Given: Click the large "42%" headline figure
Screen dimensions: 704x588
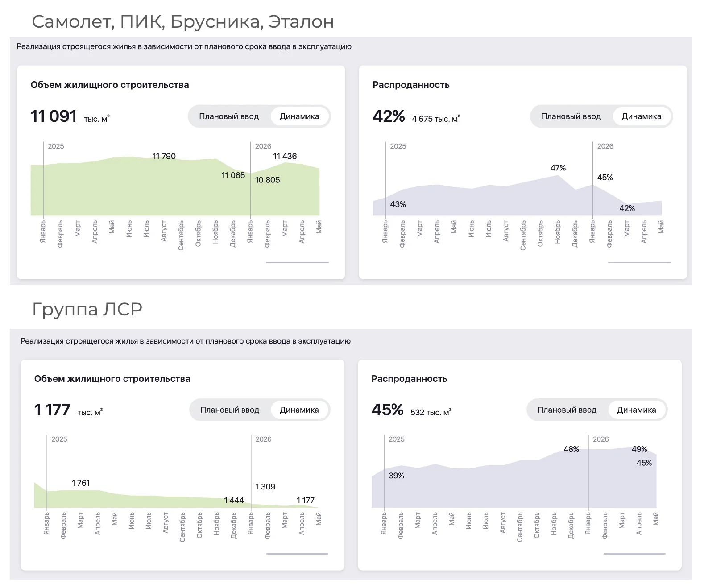Looking at the screenshot, I should pyautogui.click(x=389, y=116).
